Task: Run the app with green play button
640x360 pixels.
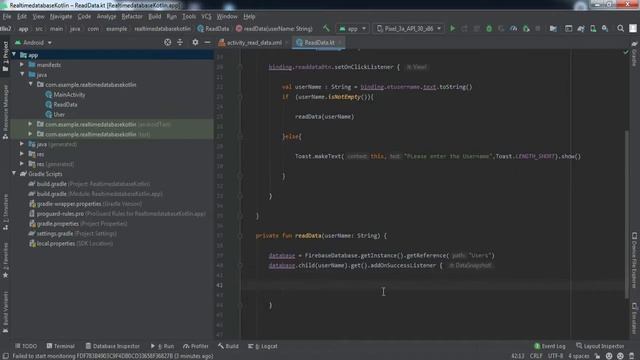Action: point(452,29)
